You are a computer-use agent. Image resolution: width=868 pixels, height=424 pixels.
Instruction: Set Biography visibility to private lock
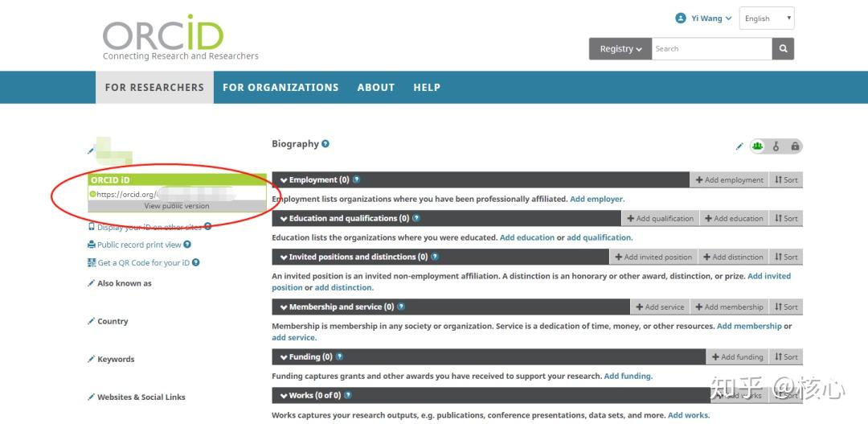(795, 146)
